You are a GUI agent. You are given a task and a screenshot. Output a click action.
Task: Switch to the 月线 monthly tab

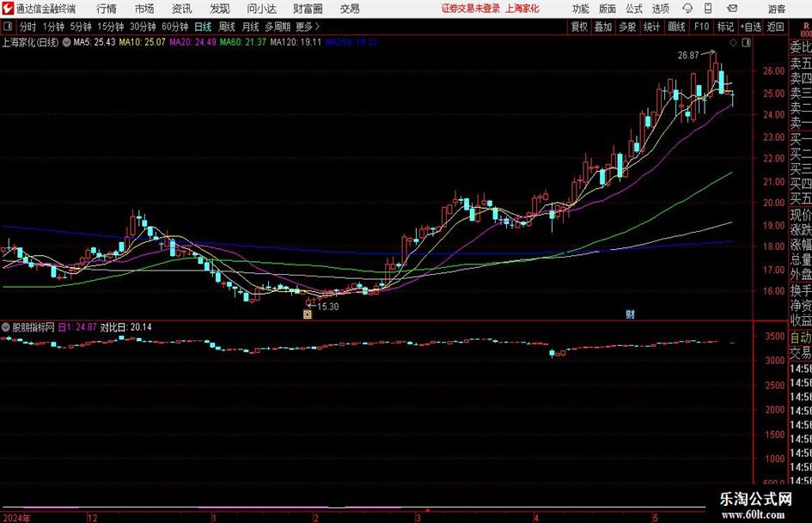(250, 27)
